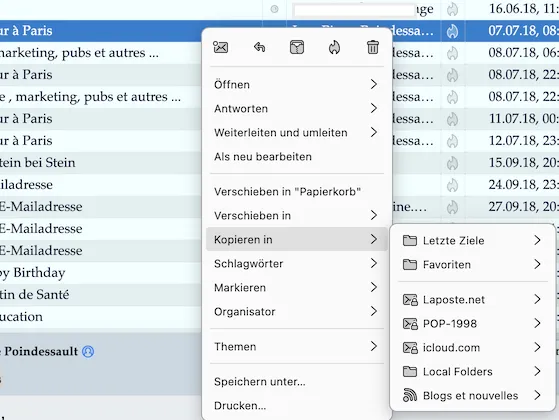The image size is (559, 420).
Task: Click the mark-as-unread envelope icon
Action: (x=220, y=47)
